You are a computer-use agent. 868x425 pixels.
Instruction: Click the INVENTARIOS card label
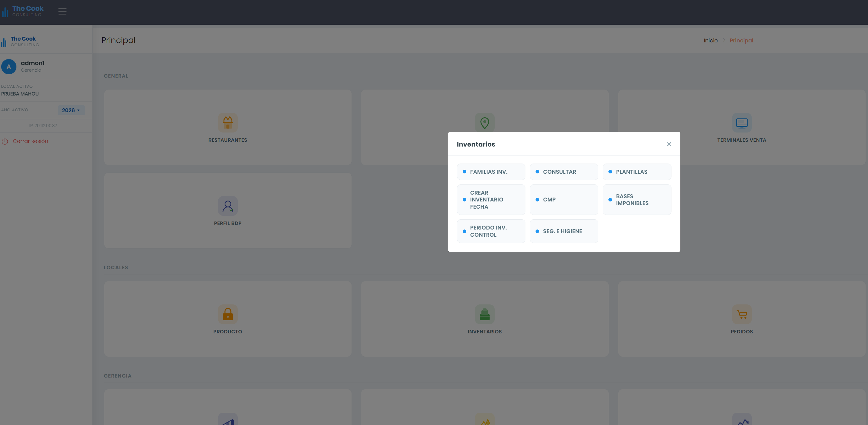tap(484, 332)
